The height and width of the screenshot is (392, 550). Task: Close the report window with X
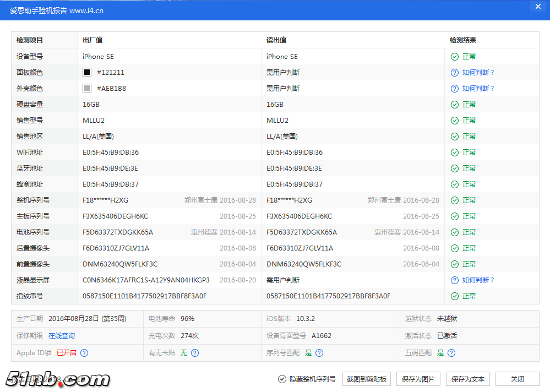pyautogui.click(x=537, y=7)
